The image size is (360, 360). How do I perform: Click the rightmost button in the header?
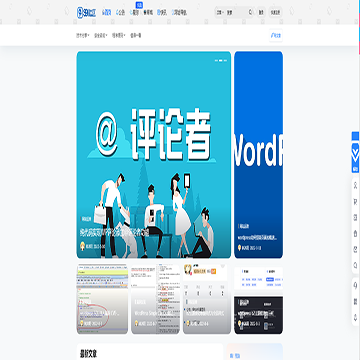[x=275, y=13]
